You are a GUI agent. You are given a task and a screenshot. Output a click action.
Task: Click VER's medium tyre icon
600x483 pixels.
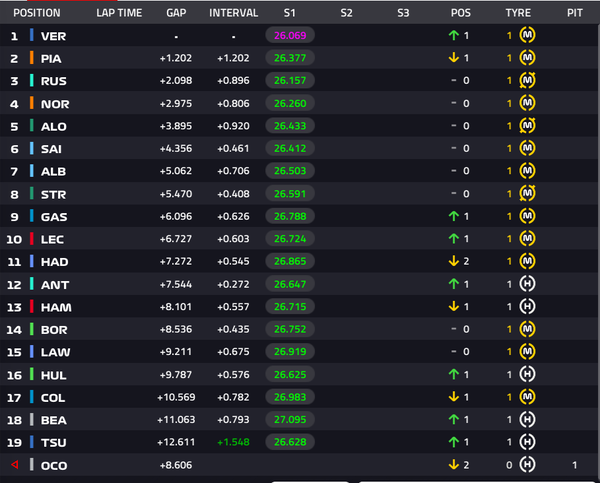[527, 35]
